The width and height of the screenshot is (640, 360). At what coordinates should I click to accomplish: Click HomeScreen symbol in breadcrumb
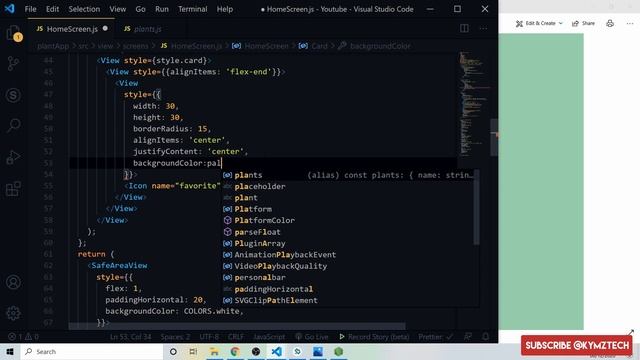pyautogui.click(x=260, y=46)
